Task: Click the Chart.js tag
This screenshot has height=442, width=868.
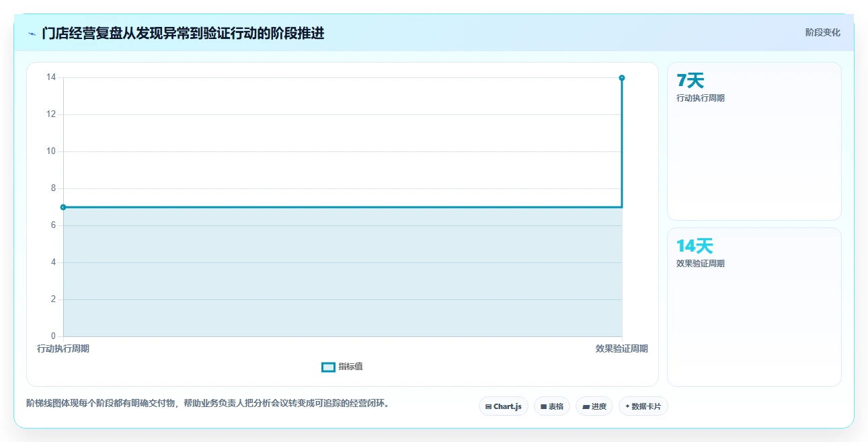Action: point(504,406)
